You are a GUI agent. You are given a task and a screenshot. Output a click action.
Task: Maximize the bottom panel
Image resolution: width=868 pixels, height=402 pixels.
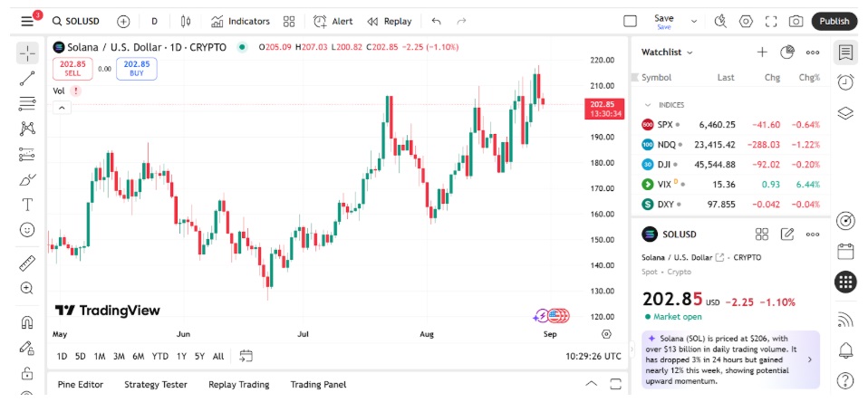click(x=615, y=384)
